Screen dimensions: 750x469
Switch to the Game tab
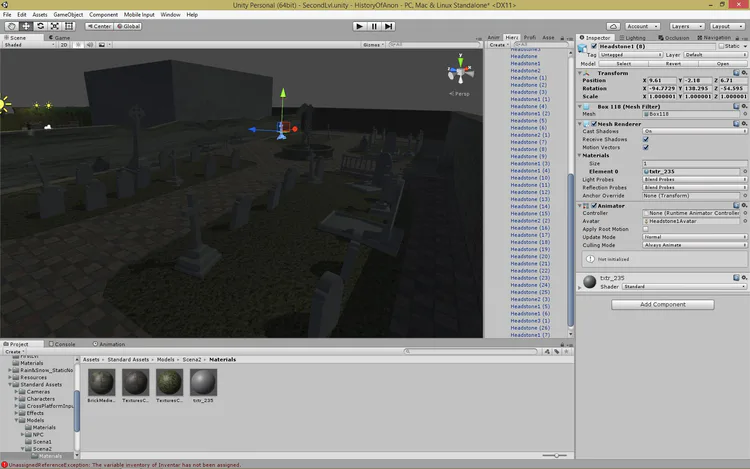pos(59,37)
